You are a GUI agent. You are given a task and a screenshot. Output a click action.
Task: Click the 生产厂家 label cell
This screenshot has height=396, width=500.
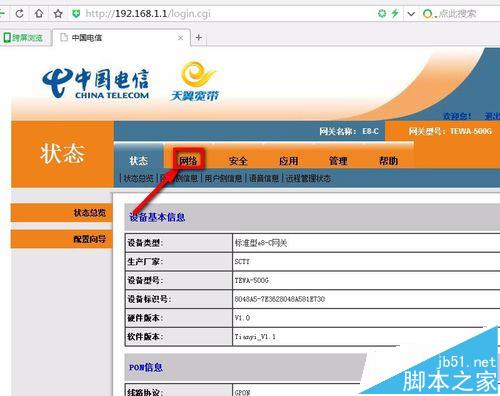tap(178, 262)
